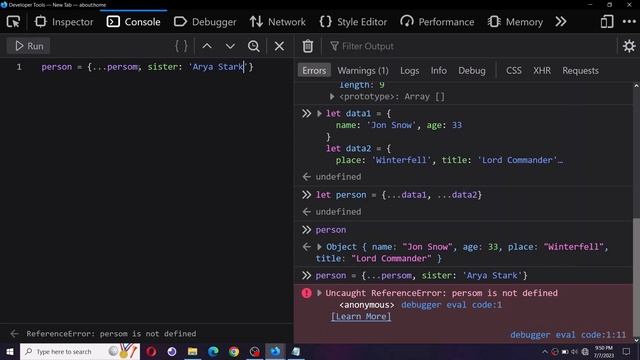Pretty print code with braces icon
This screenshot has width=640, height=360.
tap(181, 46)
